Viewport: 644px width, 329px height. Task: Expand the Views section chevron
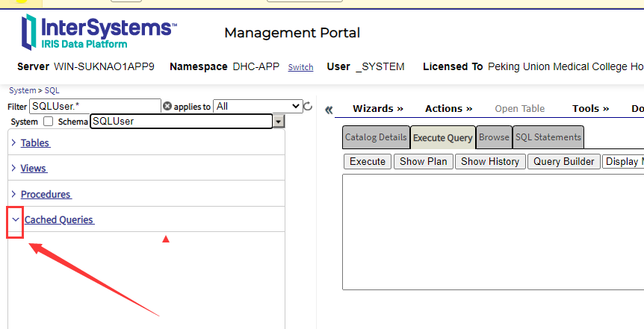tap(14, 168)
